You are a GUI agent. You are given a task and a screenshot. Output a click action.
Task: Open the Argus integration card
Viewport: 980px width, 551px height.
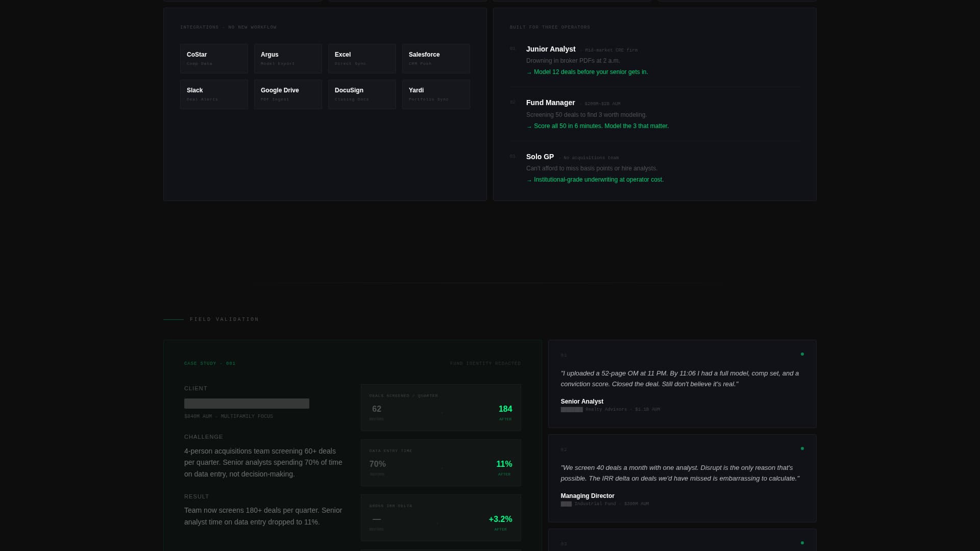(288, 59)
